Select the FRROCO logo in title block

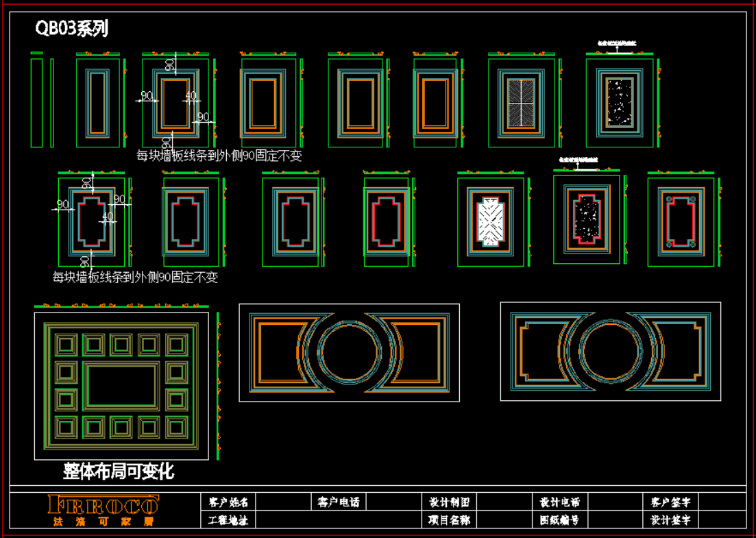pyautogui.click(x=103, y=506)
